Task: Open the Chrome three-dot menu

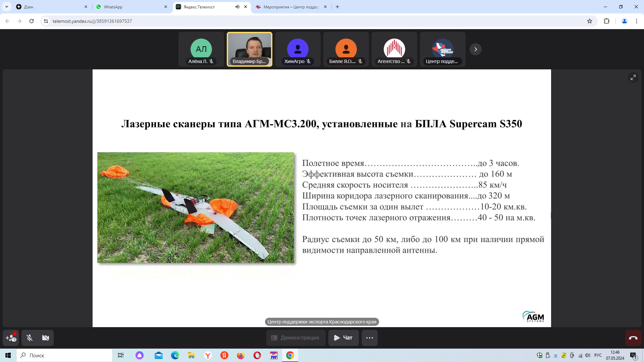Action: (x=637, y=21)
